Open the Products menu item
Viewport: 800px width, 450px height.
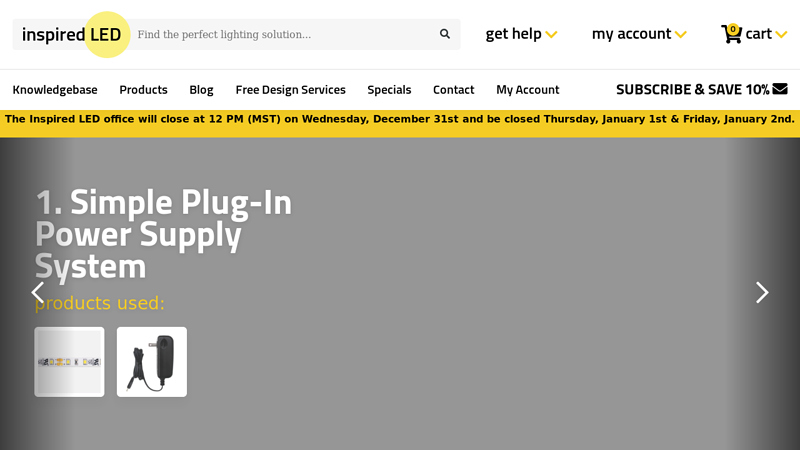point(143,90)
